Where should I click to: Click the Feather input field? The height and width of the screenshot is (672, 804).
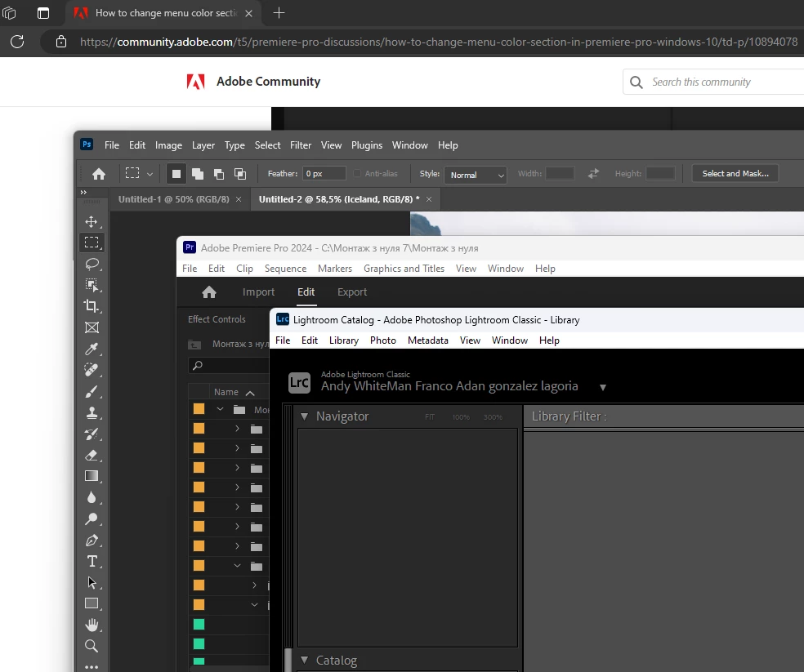(x=324, y=174)
